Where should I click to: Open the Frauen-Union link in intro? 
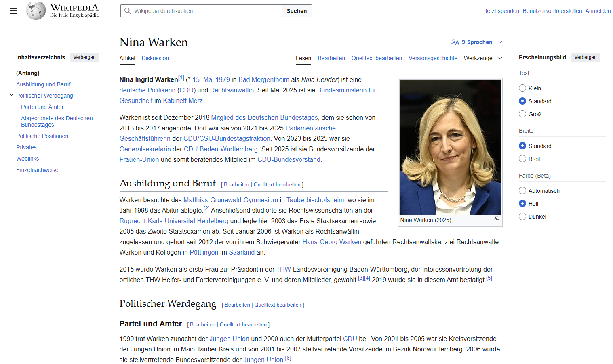[x=139, y=159]
